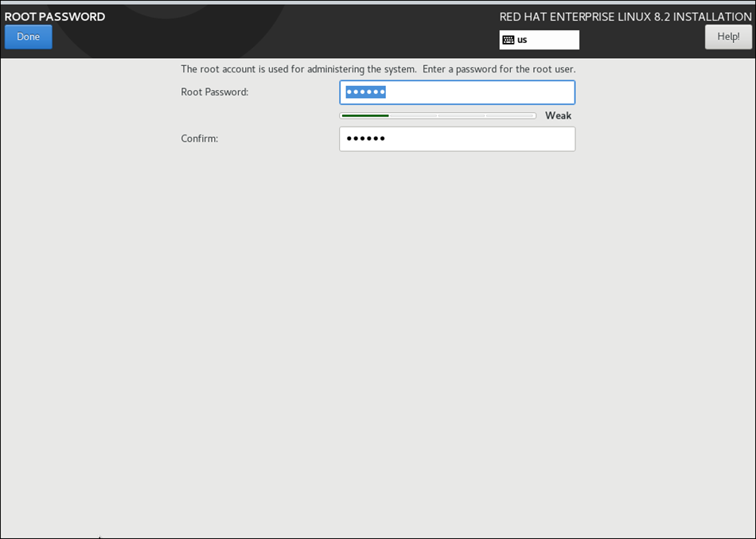Click the root account description text
This screenshot has width=756, height=539.
pos(378,69)
